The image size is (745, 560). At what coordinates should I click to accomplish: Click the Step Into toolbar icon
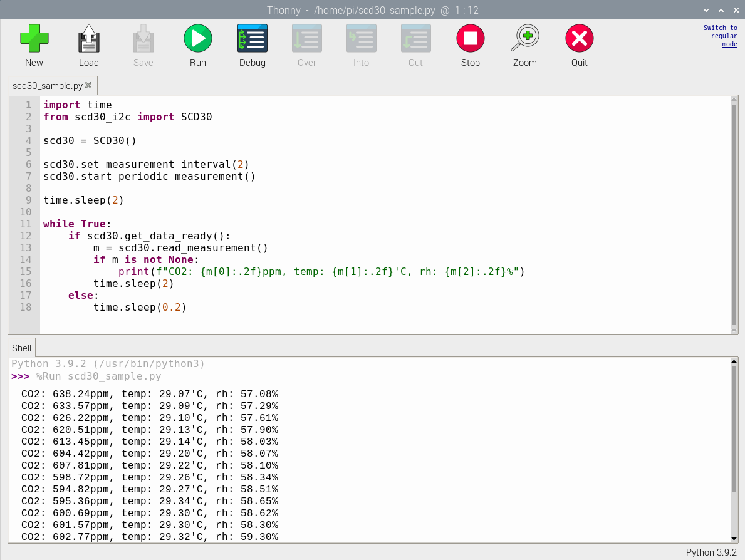pyautogui.click(x=362, y=39)
